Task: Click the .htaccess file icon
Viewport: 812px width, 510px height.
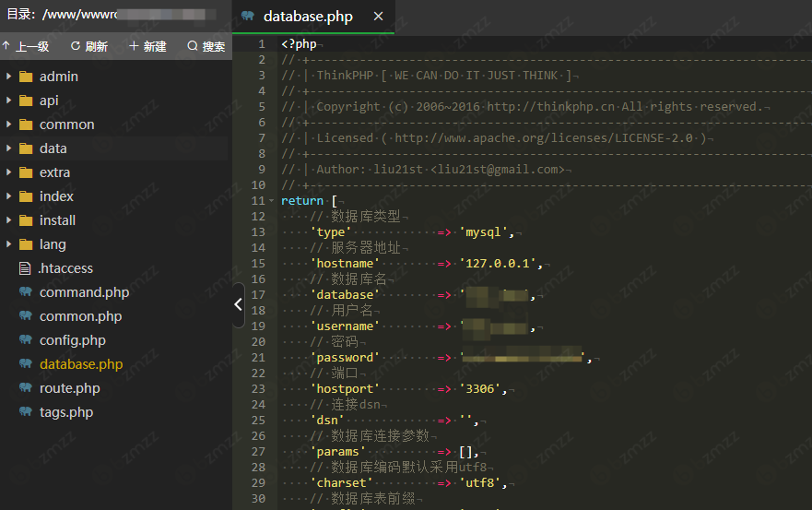Action: pos(25,268)
